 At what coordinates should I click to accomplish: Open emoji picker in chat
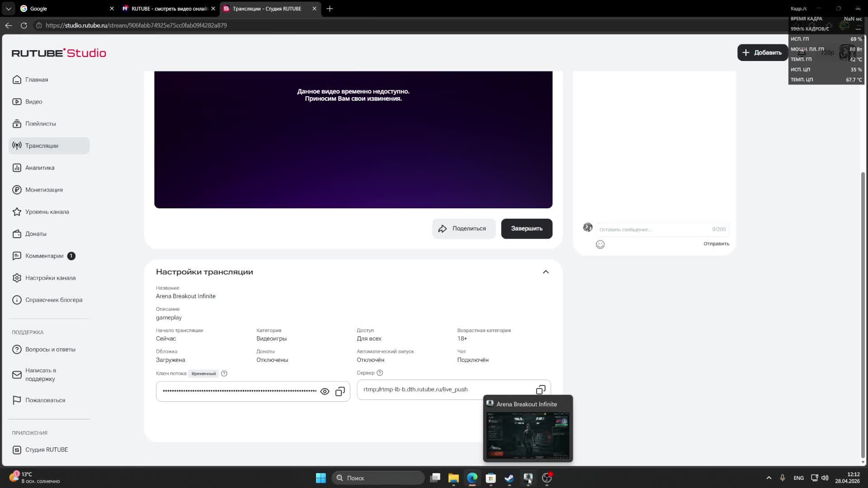tap(600, 244)
